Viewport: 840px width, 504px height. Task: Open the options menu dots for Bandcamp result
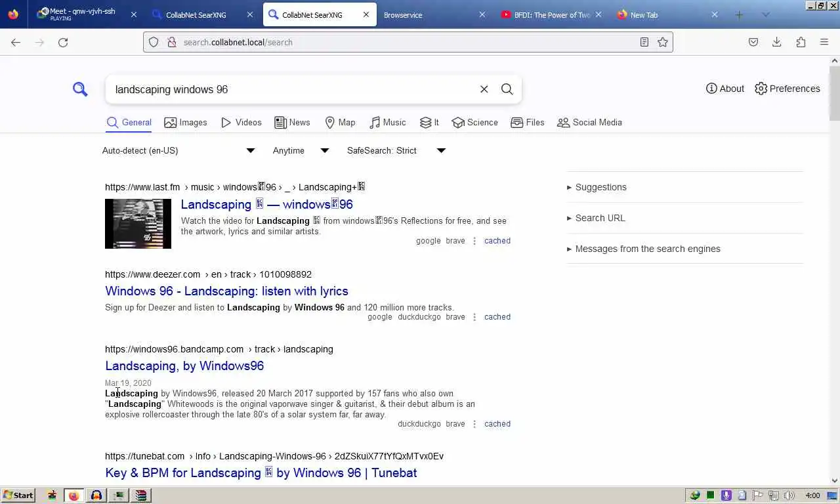point(474,424)
